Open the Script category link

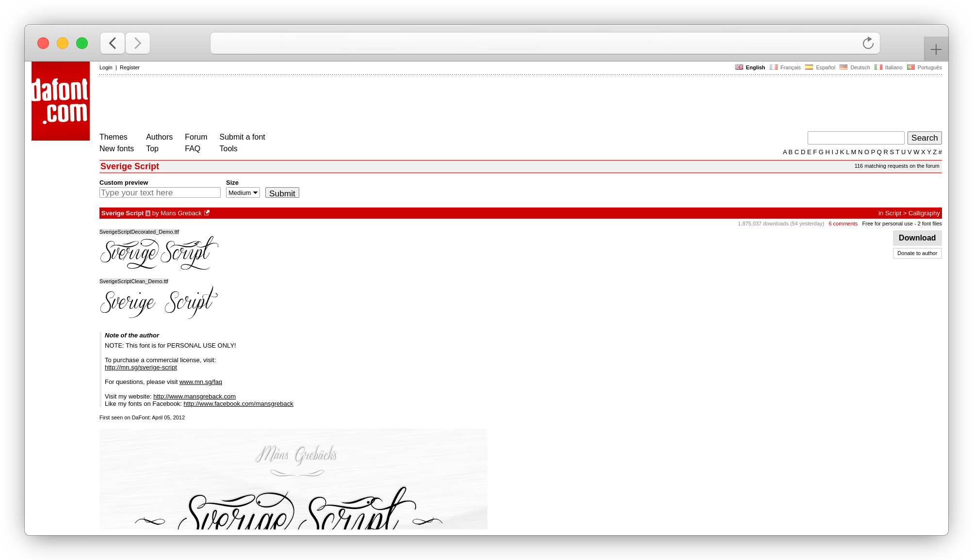(x=893, y=213)
